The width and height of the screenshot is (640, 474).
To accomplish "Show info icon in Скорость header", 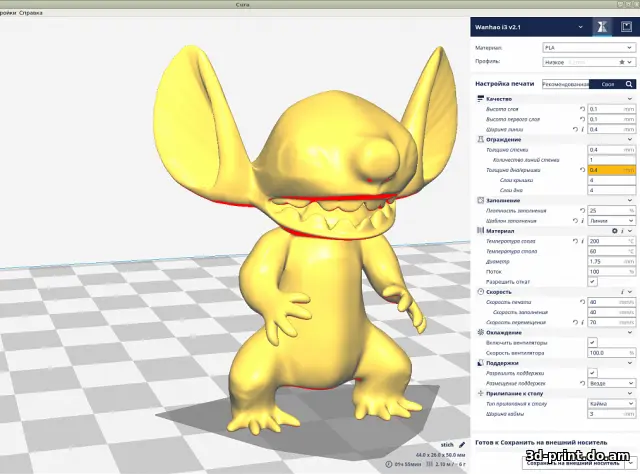I will click(622, 292).
